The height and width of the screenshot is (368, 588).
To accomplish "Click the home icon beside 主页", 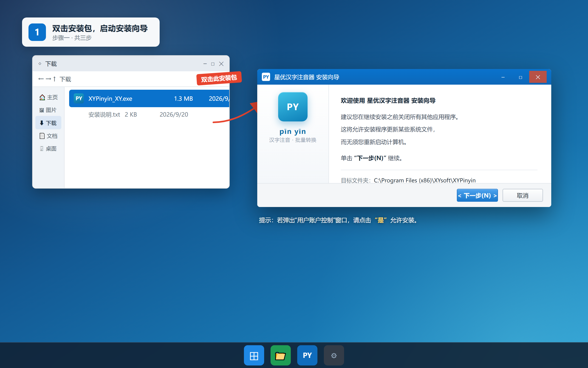I will tap(42, 97).
